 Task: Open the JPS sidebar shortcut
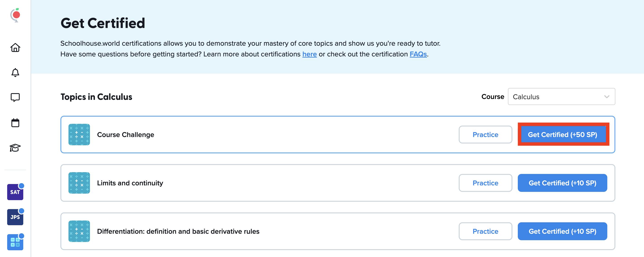[15, 217]
